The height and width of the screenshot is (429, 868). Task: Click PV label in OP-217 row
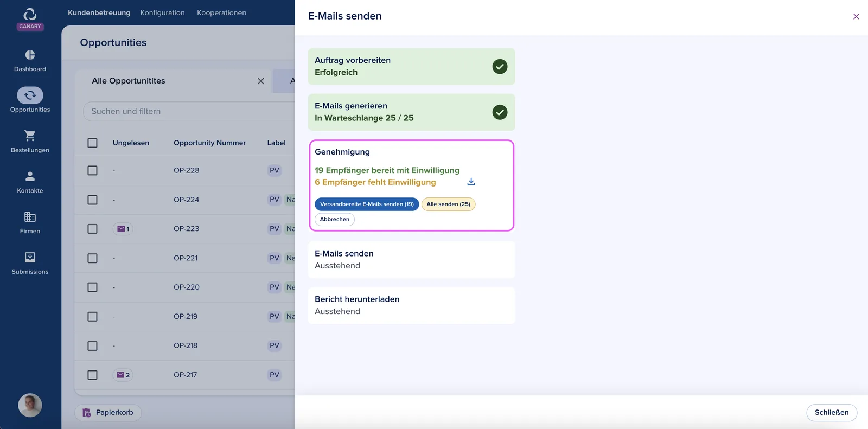click(x=275, y=375)
